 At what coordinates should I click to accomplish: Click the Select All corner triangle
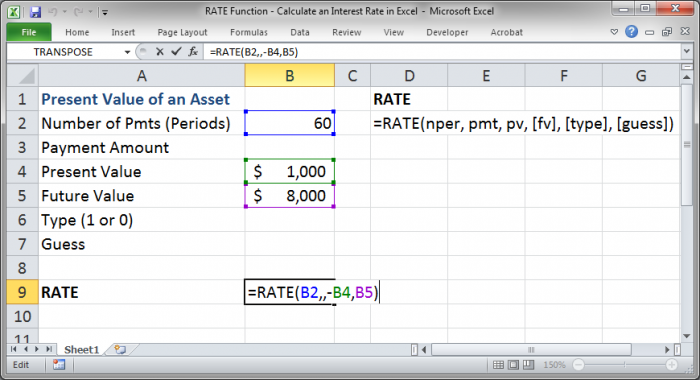pos(23,75)
